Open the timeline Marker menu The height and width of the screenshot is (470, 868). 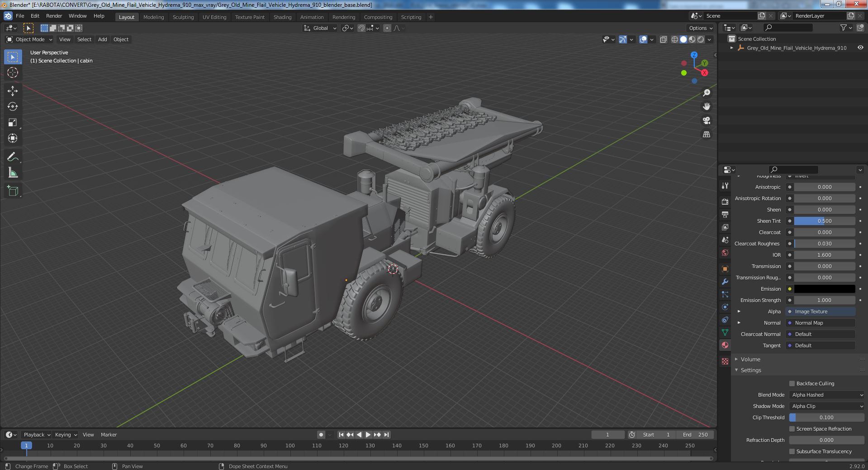click(109, 435)
